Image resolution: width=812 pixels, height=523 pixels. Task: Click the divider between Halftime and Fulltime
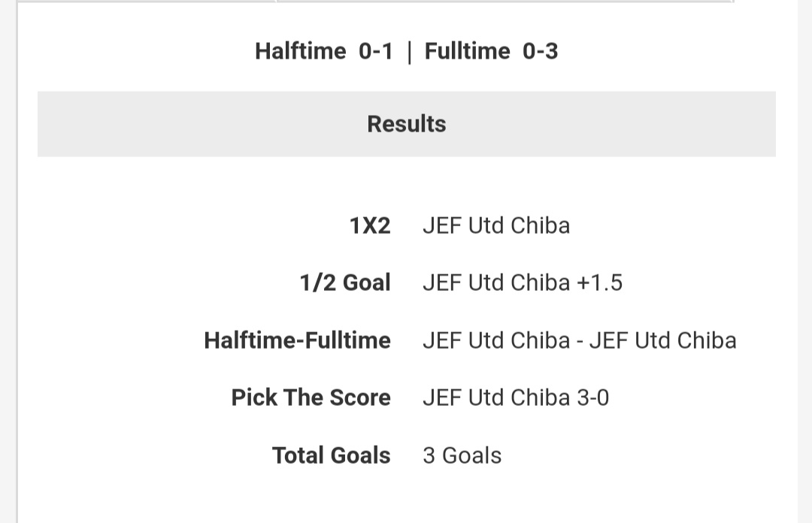coord(410,53)
